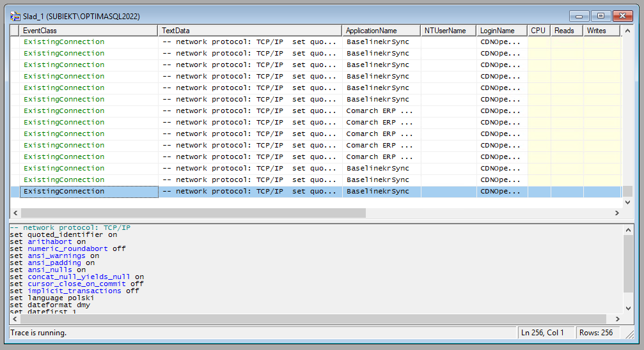This screenshot has height=350, width=644.
Task: Click the 'set implicit_transactions off' line
Action: click(75, 291)
